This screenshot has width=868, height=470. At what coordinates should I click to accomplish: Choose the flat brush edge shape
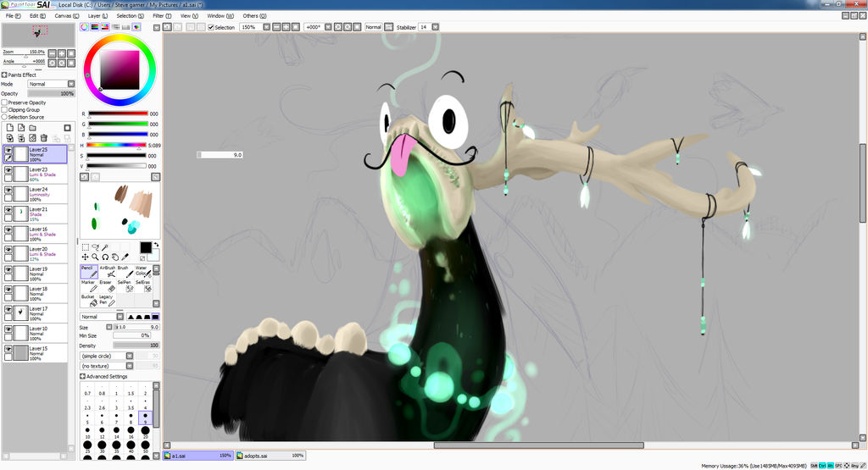[156, 317]
